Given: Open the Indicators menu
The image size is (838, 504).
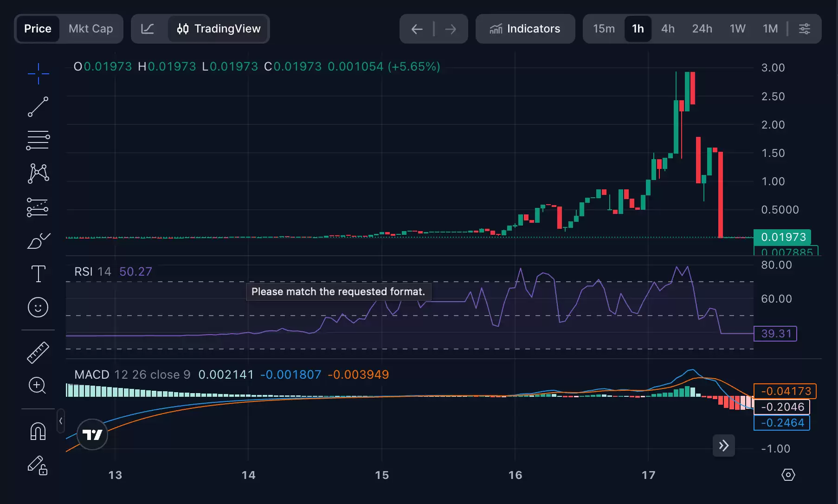Looking at the screenshot, I should (x=525, y=29).
